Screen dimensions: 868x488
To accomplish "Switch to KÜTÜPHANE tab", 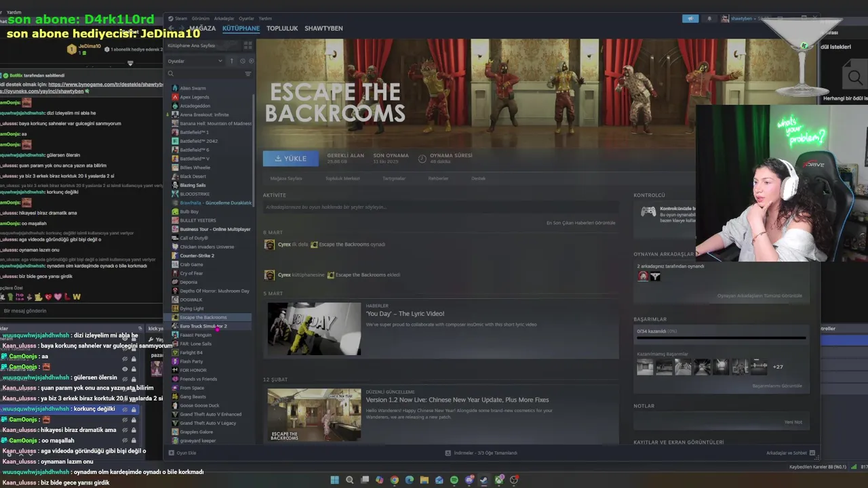I will [241, 28].
